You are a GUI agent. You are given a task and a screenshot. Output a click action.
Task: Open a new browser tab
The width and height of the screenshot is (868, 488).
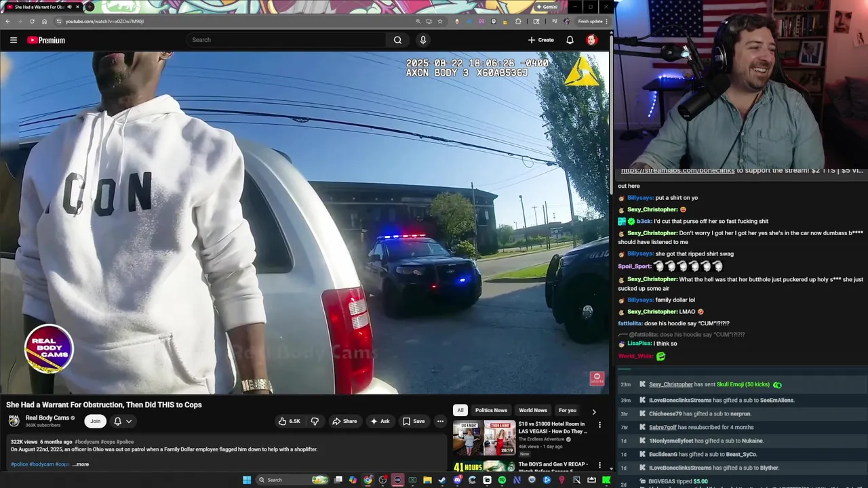[90, 7]
